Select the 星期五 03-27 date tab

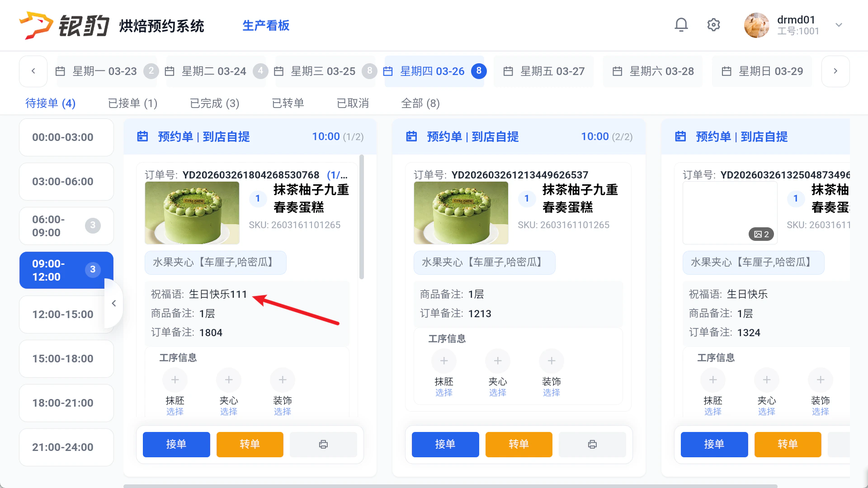pos(544,71)
